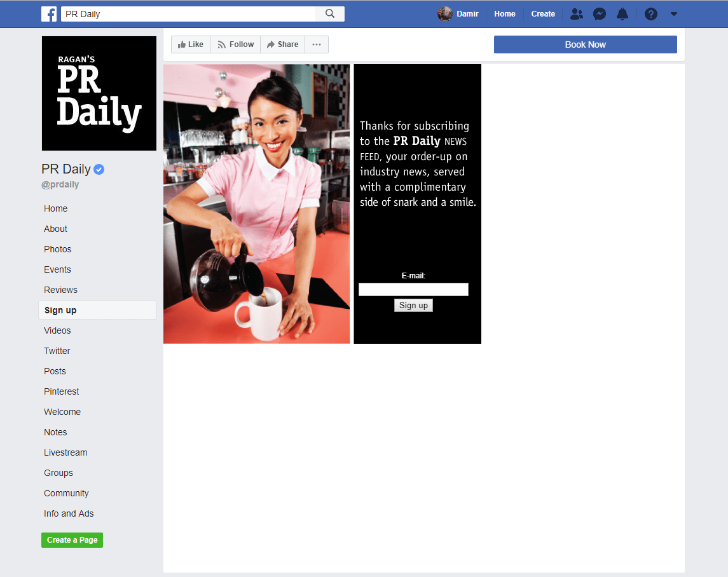The height and width of the screenshot is (577, 728).
Task: Open the Reviews tab
Action: [61, 290]
